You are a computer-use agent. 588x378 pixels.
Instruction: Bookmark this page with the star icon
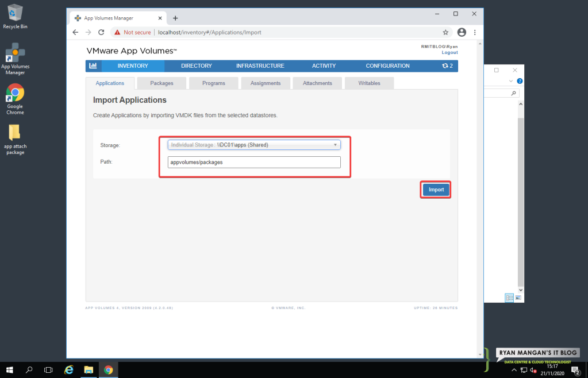click(x=445, y=32)
